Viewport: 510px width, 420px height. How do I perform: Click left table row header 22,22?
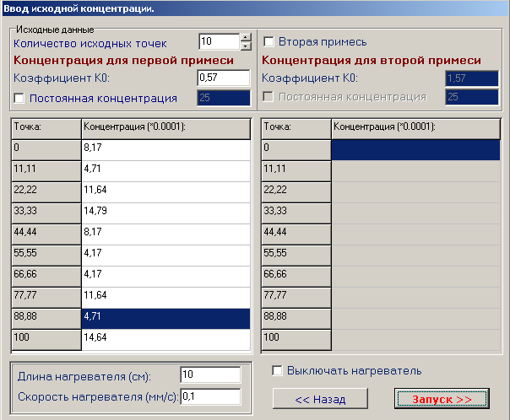click(46, 192)
